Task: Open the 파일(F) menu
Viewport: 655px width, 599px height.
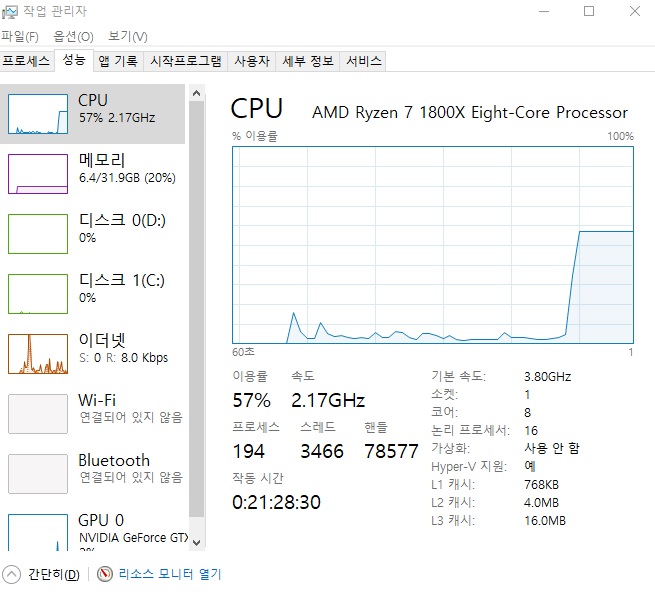Action: click(x=20, y=37)
